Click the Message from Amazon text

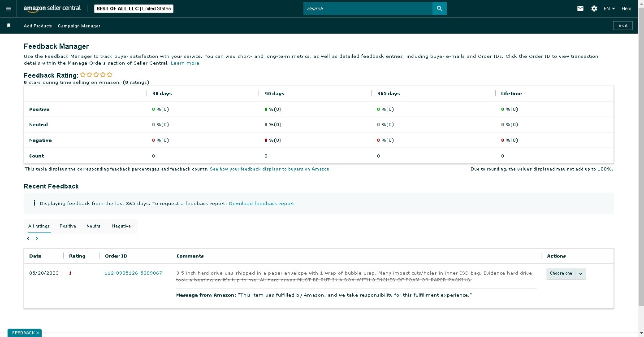[x=324, y=295]
